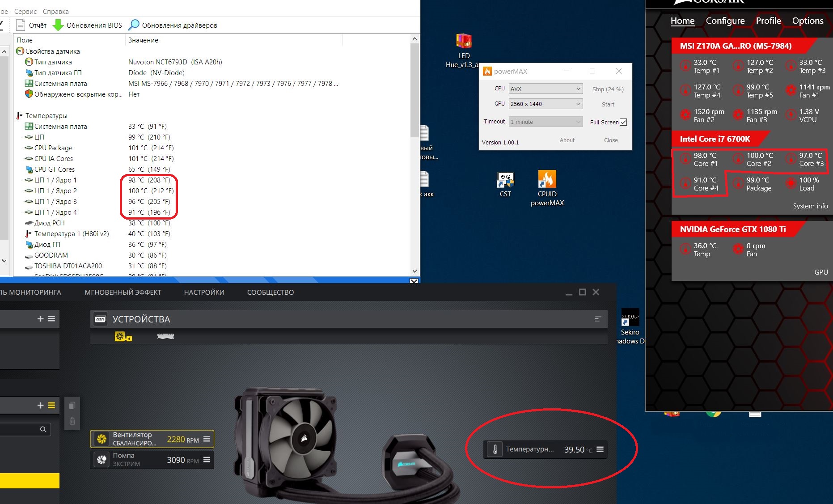833x504 pixels.
Task: Select the TOSHIBA DT01ACA200 row
Action: point(211,266)
